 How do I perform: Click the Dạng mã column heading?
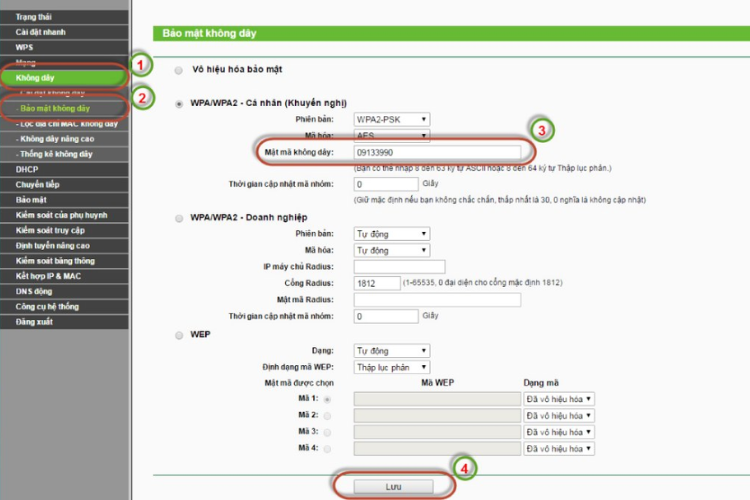coord(541,383)
